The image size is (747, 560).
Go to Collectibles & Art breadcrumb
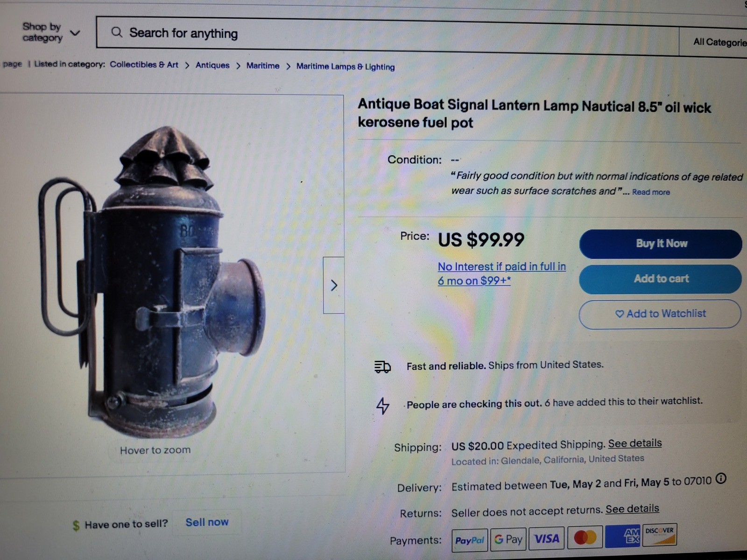[x=144, y=64]
